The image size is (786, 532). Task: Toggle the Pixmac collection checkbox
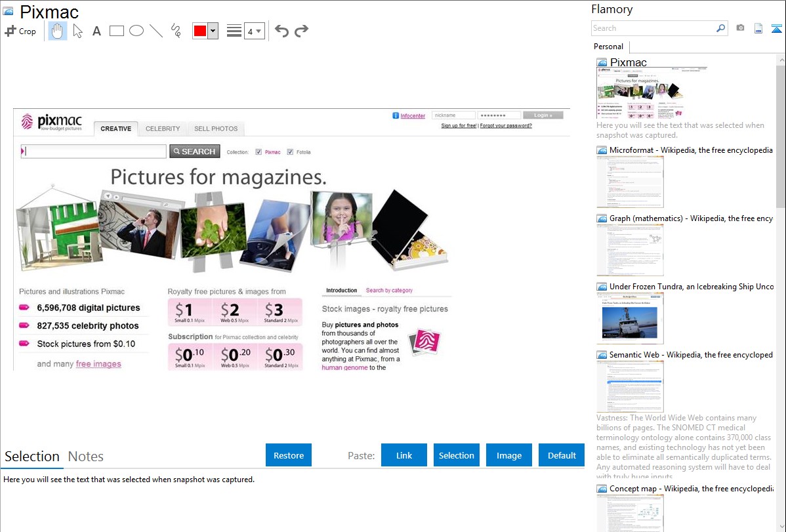pos(259,152)
